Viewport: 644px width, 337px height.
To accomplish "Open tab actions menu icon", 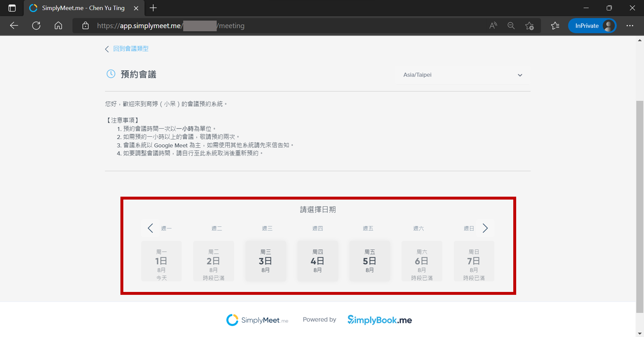I will coord(12,8).
